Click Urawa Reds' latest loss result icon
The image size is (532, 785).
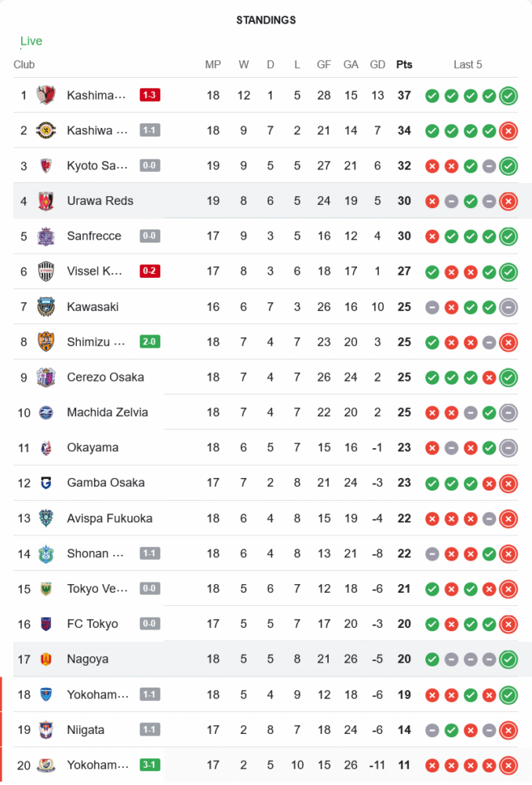(508, 202)
